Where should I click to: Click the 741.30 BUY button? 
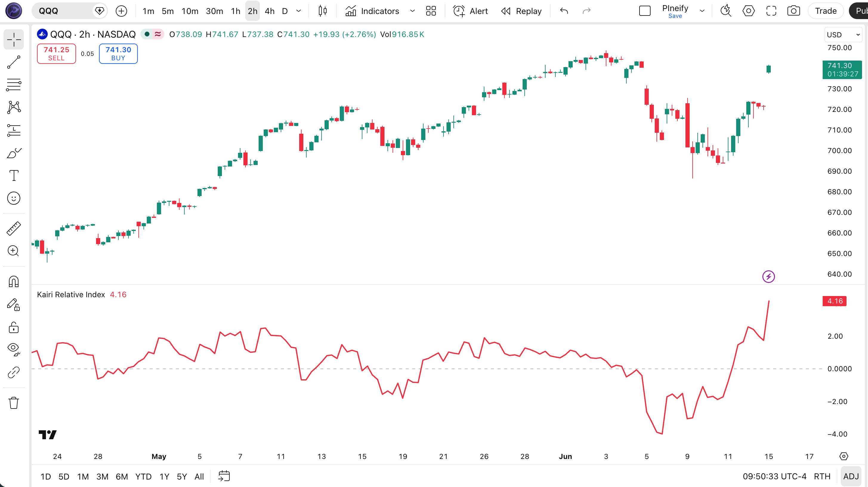118,54
